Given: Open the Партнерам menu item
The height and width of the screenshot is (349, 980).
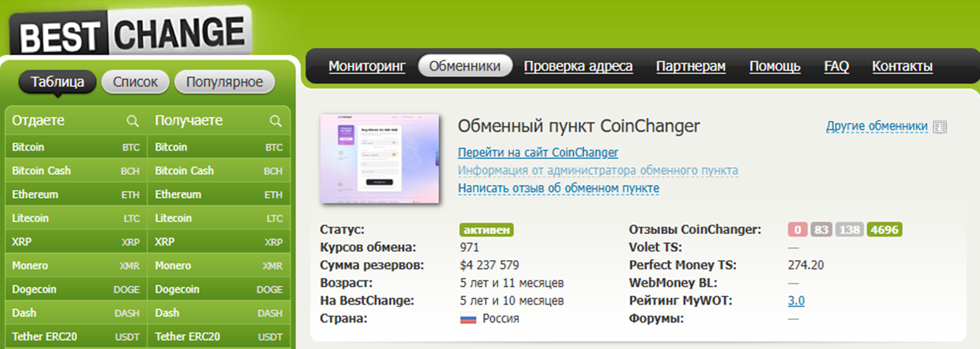Looking at the screenshot, I should tap(691, 66).
